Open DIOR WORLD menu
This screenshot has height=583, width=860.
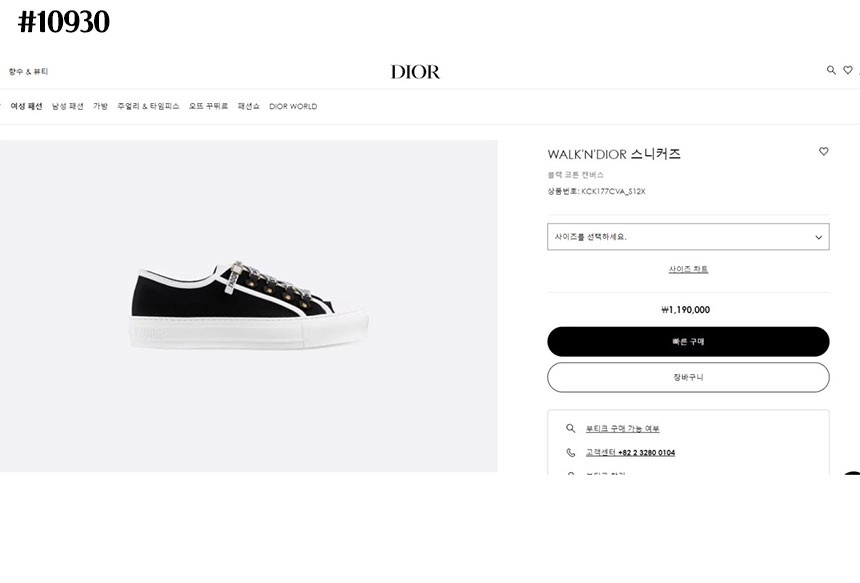point(293,106)
